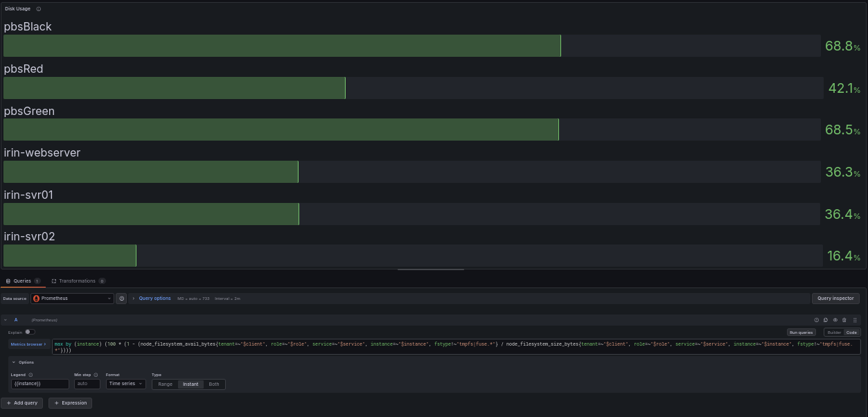This screenshot has width=868, height=417.
Task: Click the 42.1% value
Action: 844,89
